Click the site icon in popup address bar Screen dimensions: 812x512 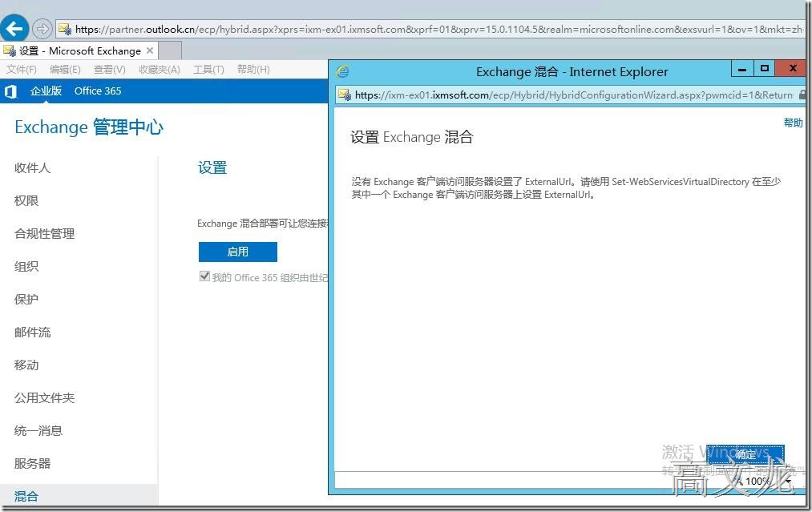click(345, 95)
